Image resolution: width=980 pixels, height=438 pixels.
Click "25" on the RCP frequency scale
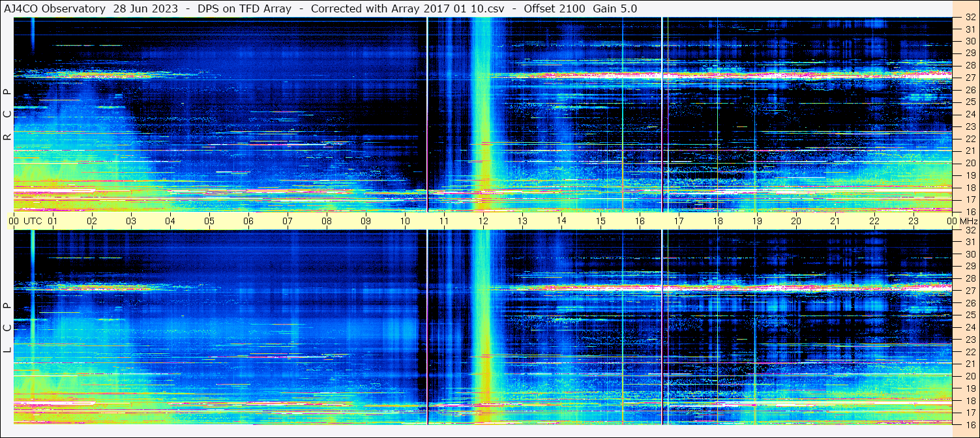coord(970,102)
